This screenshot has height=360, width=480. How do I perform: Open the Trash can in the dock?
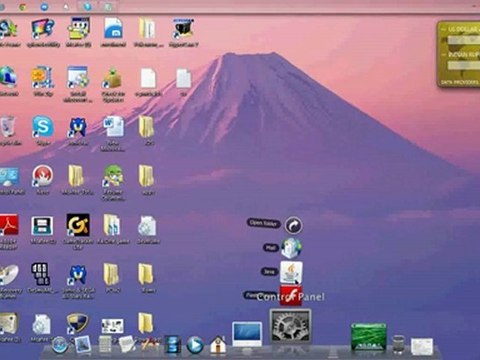click(398, 345)
